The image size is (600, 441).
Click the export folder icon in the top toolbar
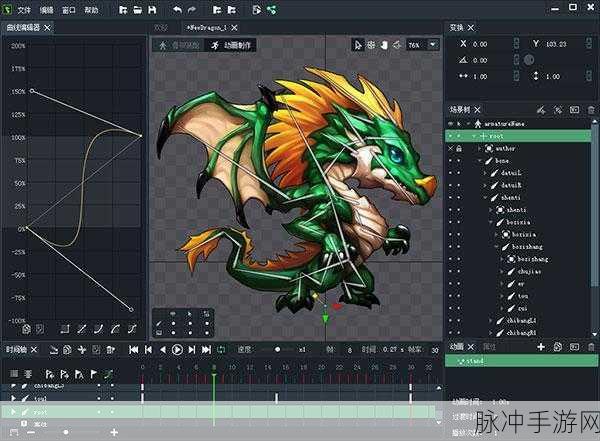(232, 10)
